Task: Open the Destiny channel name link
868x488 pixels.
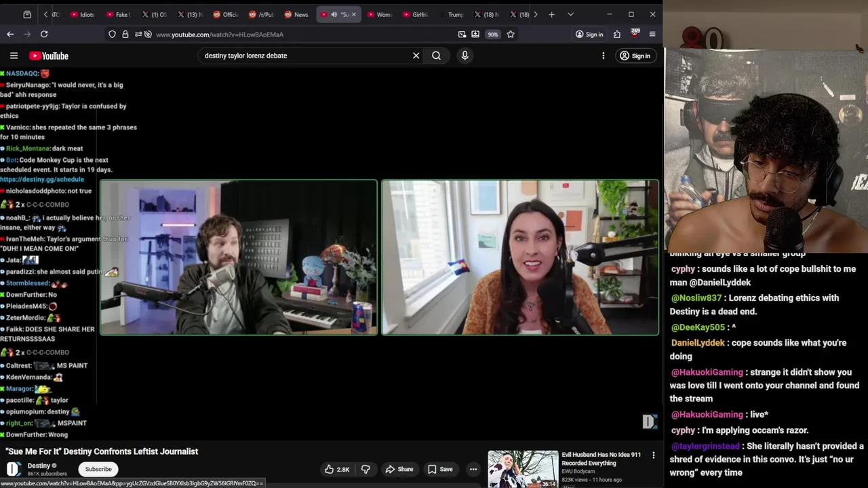Action: 39,466
